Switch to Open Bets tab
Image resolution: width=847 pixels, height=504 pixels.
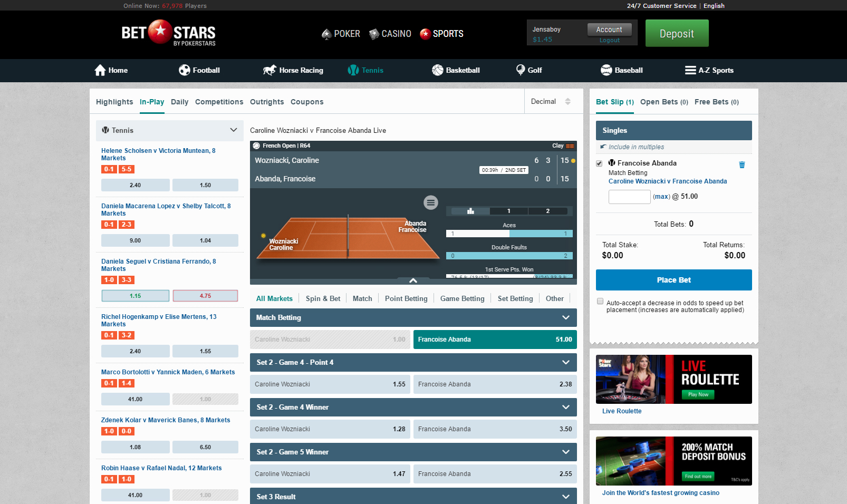click(664, 102)
